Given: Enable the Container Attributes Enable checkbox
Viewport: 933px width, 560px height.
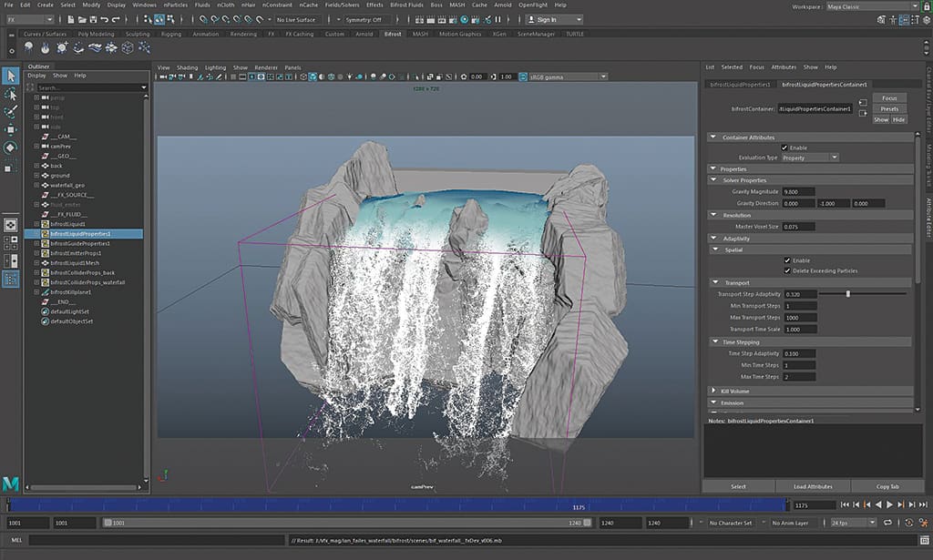Looking at the screenshot, I should pyautogui.click(x=784, y=148).
